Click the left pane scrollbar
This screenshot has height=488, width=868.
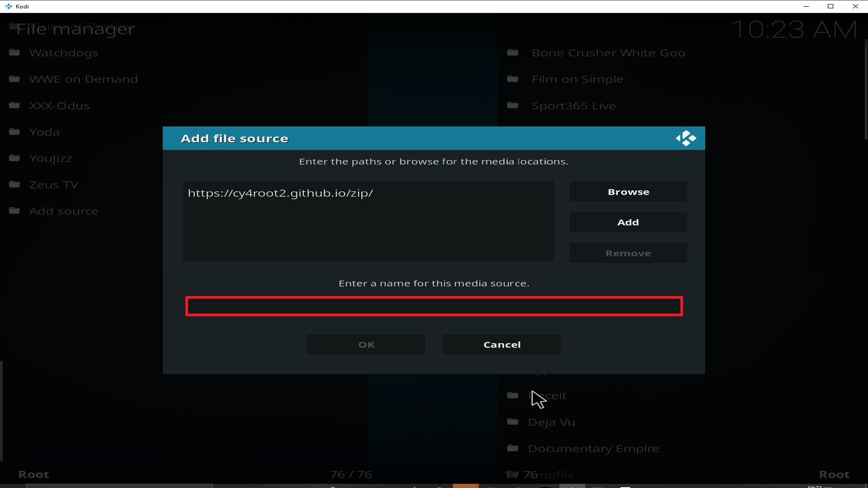1,411
